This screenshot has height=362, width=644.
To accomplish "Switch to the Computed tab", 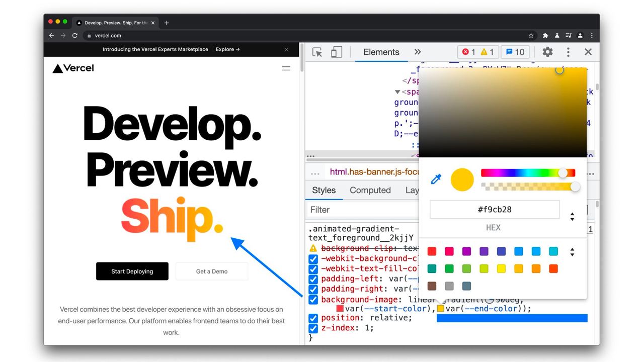I will pos(370,190).
